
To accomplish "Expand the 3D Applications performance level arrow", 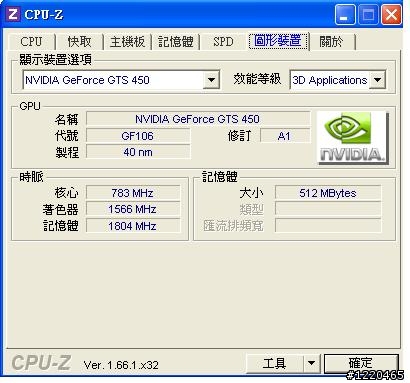I will pos(377,80).
